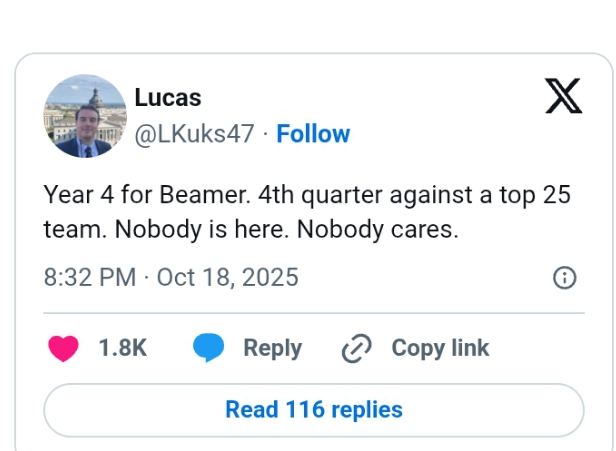This screenshot has width=616, height=451.
Task: Select the Copy link text label
Action: click(440, 348)
